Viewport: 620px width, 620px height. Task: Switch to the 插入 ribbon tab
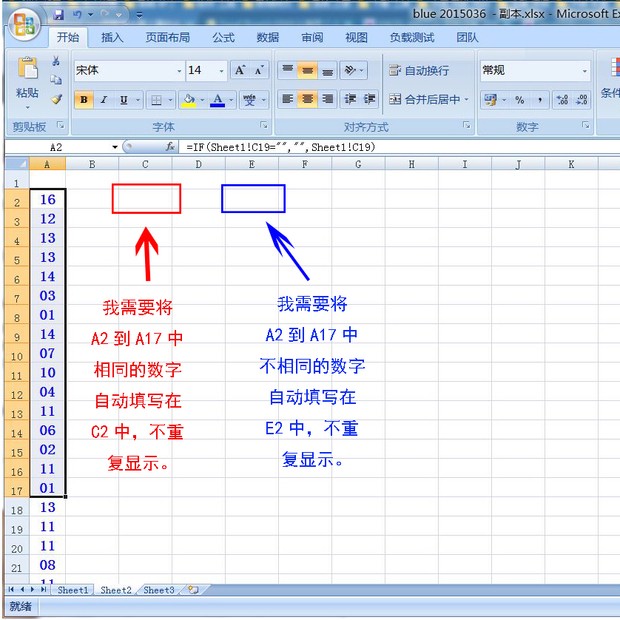[x=113, y=38]
